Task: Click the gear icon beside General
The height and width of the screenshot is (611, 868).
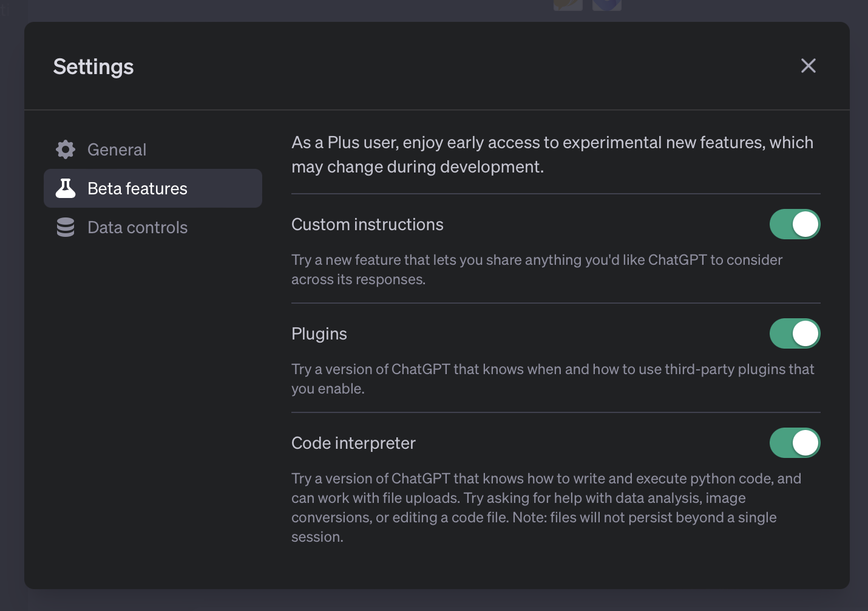Action: click(66, 149)
